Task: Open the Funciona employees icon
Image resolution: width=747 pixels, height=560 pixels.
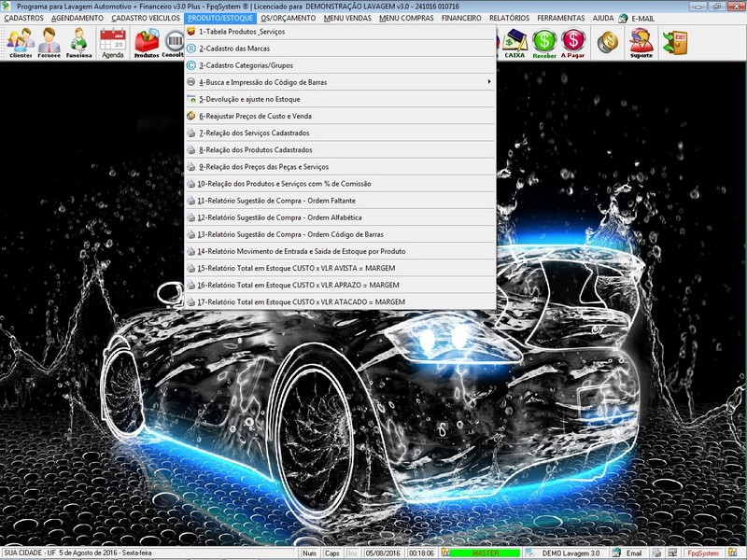Action: pos(78,42)
